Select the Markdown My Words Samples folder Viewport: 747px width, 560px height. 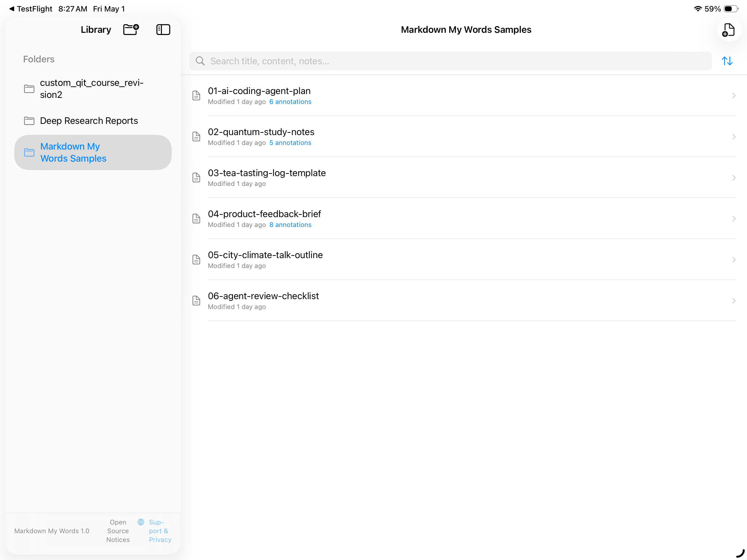pyautogui.click(x=93, y=152)
